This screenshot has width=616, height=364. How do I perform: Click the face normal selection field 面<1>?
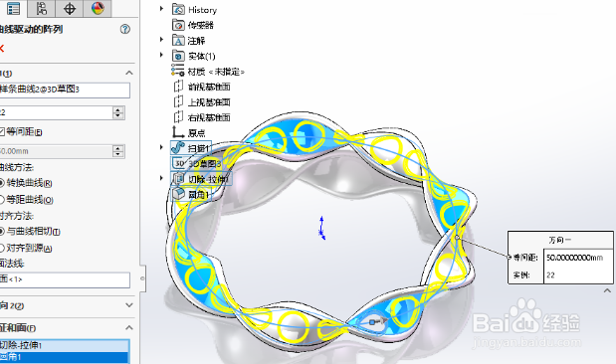(65, 279)
